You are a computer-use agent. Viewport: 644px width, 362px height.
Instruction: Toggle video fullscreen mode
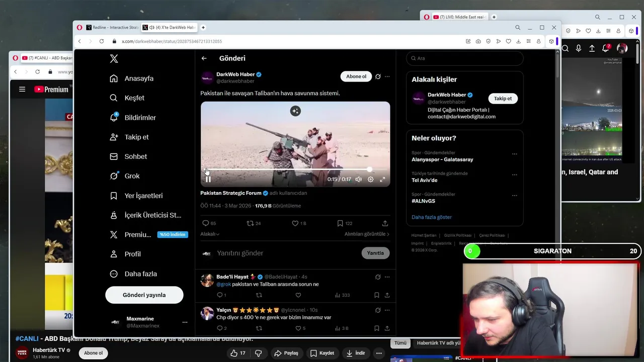point(382,179)
